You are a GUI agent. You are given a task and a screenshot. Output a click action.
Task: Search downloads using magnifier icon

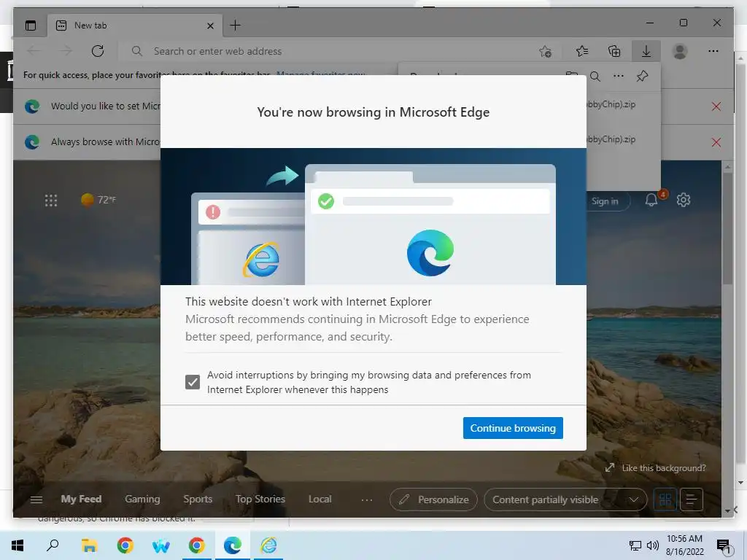pos(595,76)
